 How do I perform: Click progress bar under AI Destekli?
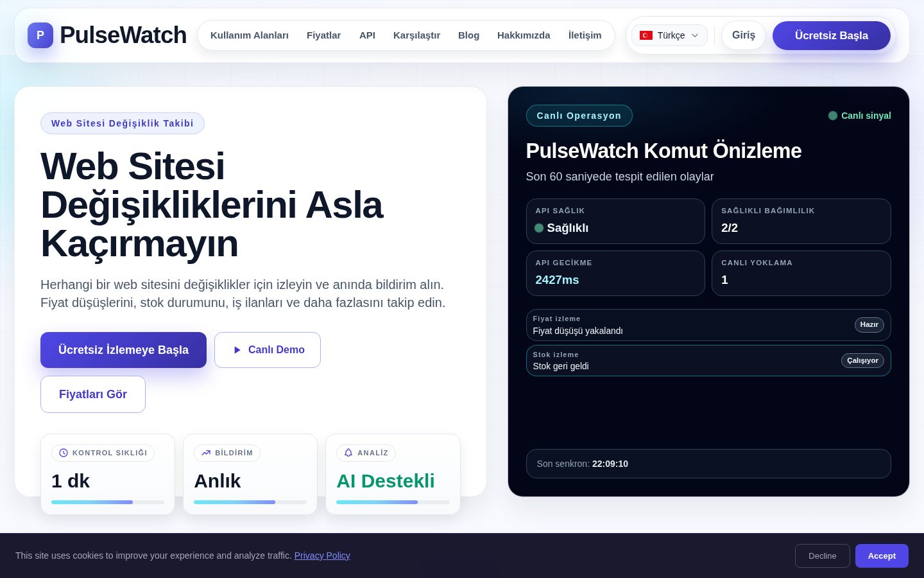tap(393, 502)
